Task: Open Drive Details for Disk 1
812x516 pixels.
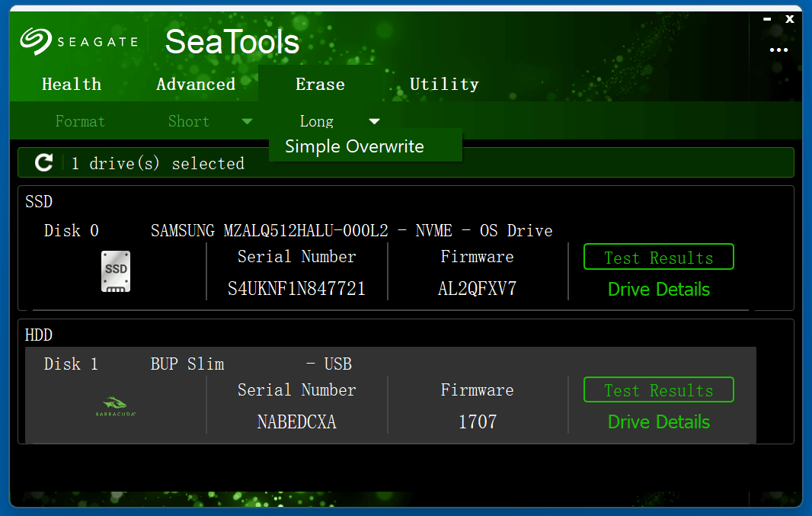Action: tap(658, 422)
